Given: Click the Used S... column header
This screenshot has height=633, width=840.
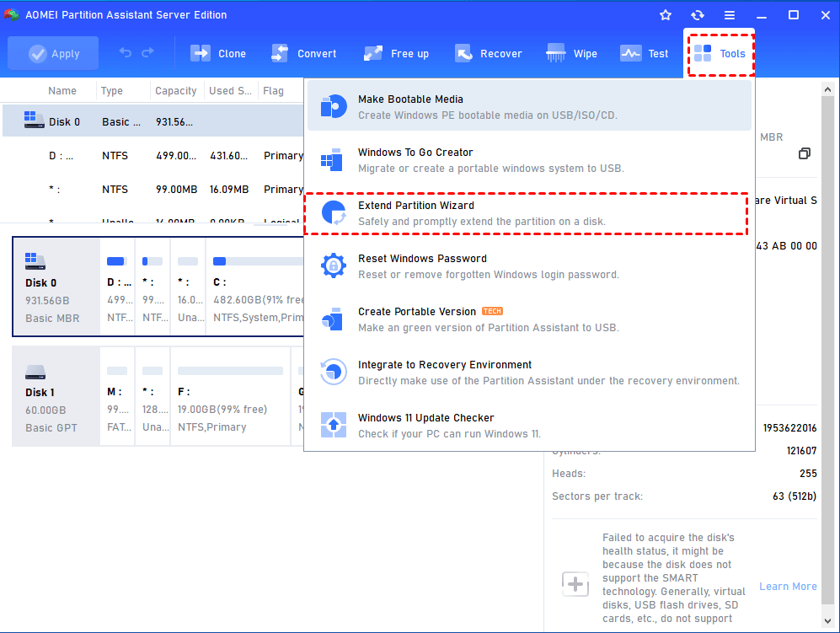Looking at the screenshot, I should click(x=230, y=90).
